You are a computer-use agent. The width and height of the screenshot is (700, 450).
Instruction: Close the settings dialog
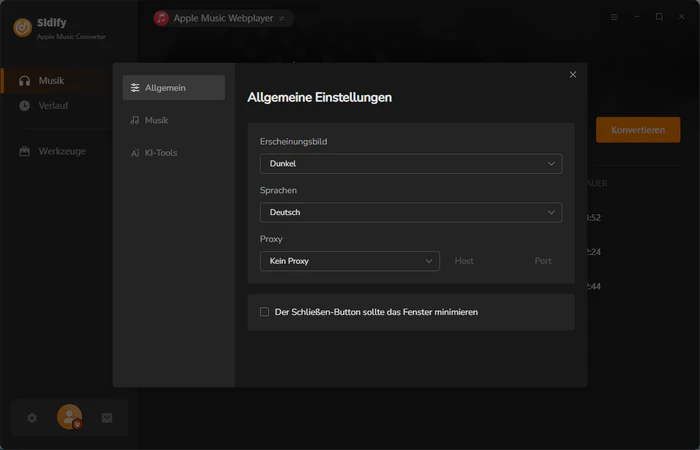573,75
